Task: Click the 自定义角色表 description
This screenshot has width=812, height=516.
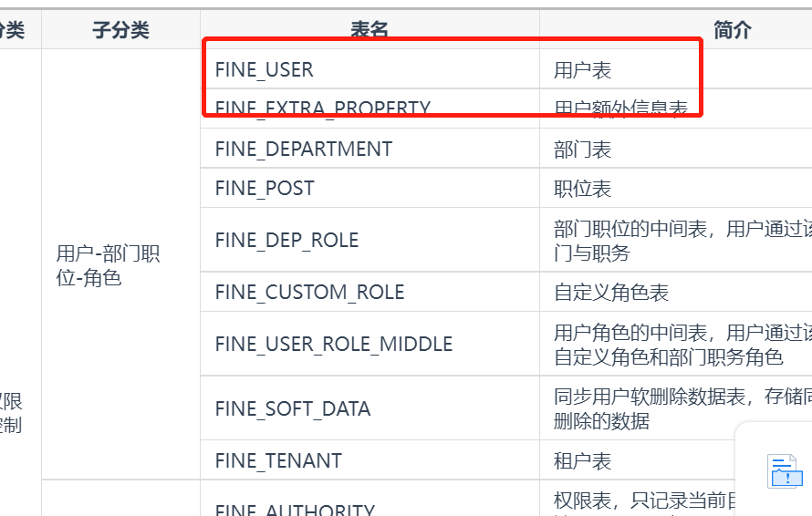Action: (611, 293)
